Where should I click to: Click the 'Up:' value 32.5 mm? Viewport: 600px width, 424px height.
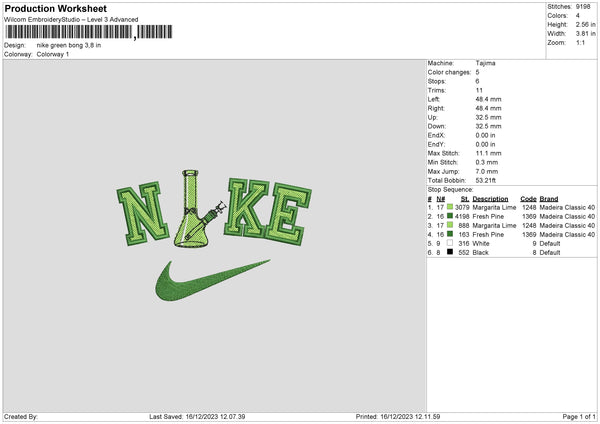pyautogui.click(x=488, y=117)
